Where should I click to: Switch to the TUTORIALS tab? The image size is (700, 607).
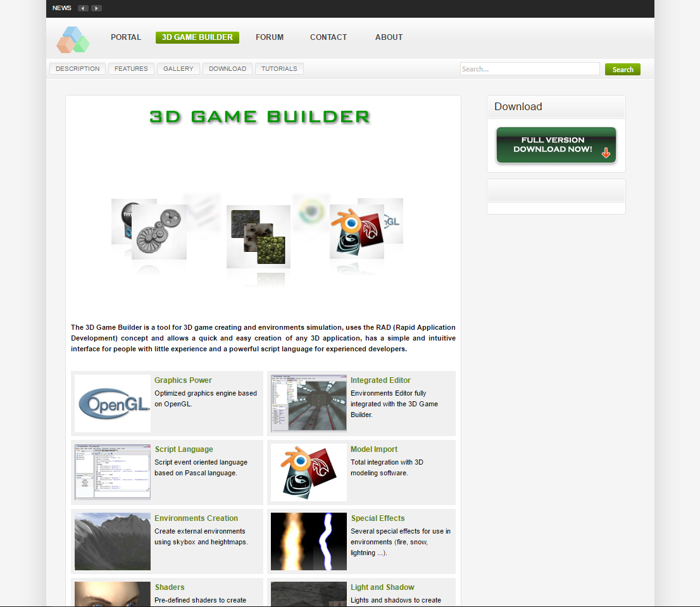coord(279,68)
